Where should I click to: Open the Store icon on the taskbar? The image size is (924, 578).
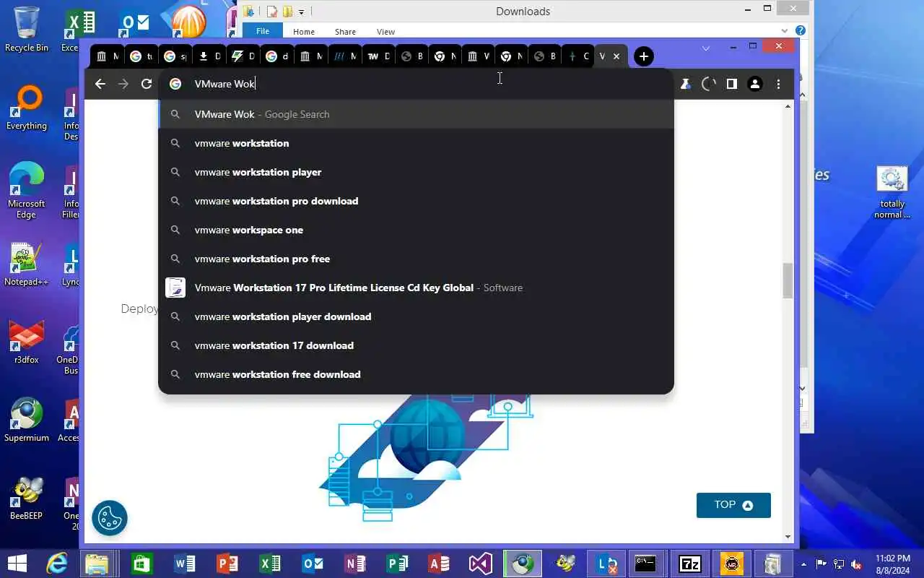tap(141, 564)
